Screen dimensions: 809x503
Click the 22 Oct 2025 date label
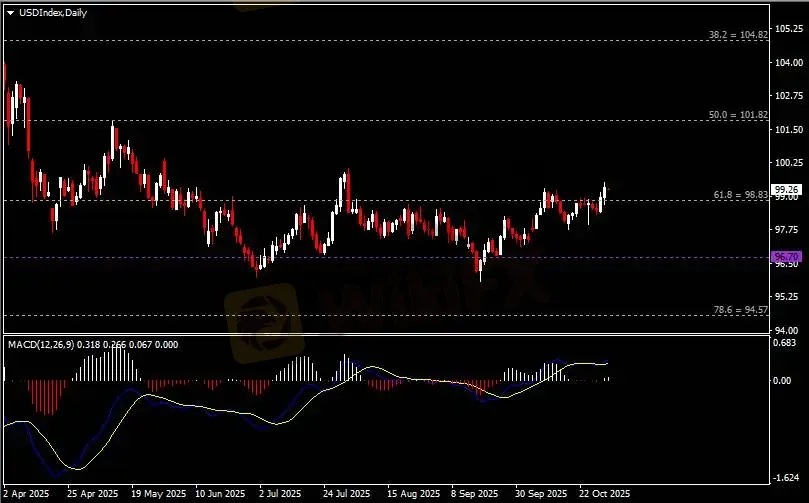(605, 493)
